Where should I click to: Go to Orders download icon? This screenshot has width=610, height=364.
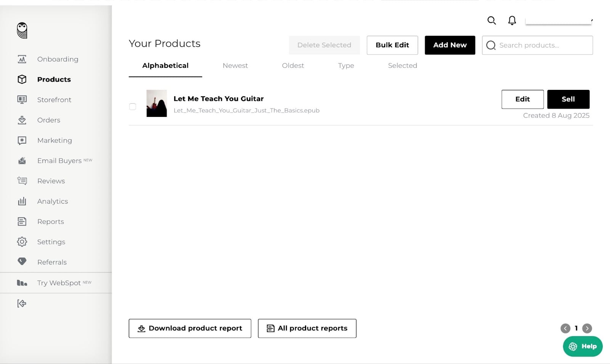(22, 120)
